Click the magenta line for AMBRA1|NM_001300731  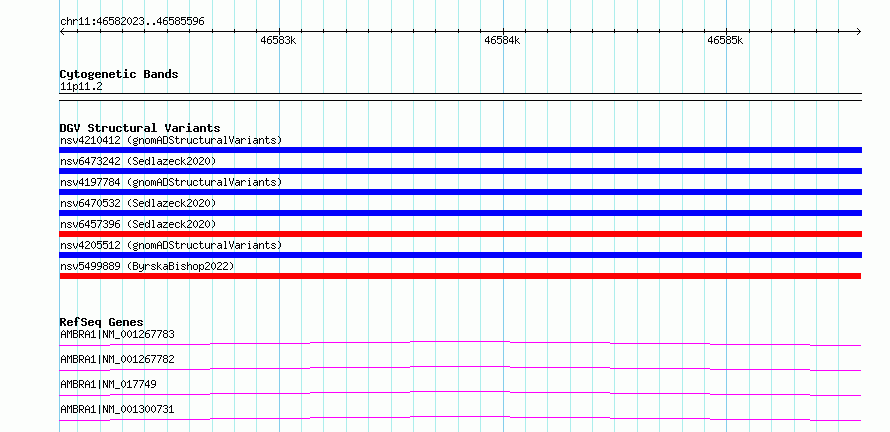tap(460, 418)
